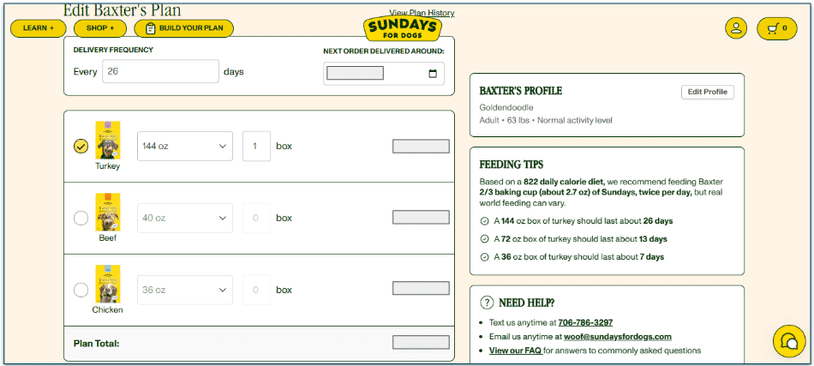This screenshot has width=814, height=366.
Task: Open the user account icon
Action: (736, 29)
